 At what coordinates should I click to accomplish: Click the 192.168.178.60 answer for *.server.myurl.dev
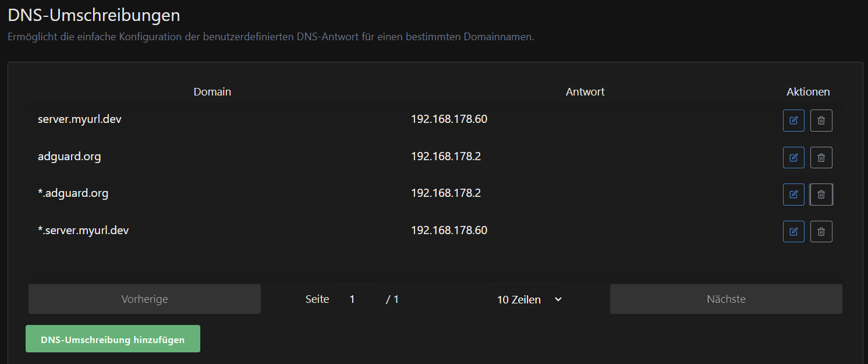(449, 230)
